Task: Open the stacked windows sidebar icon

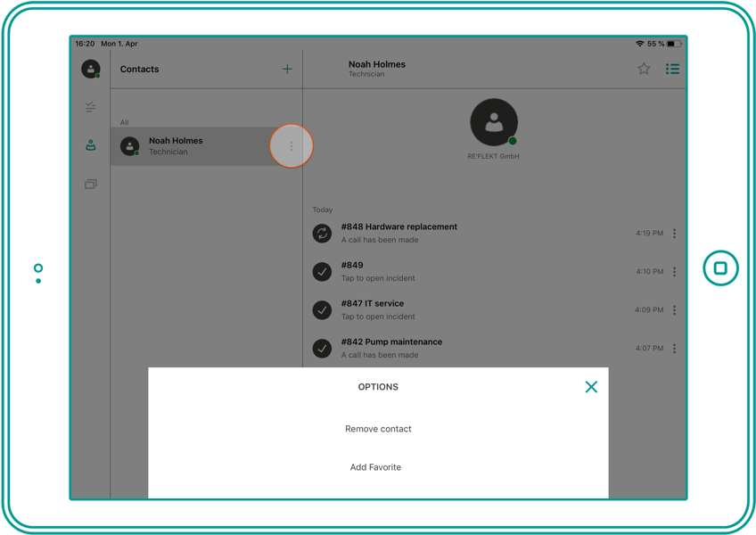Action: tap(91, 185)
